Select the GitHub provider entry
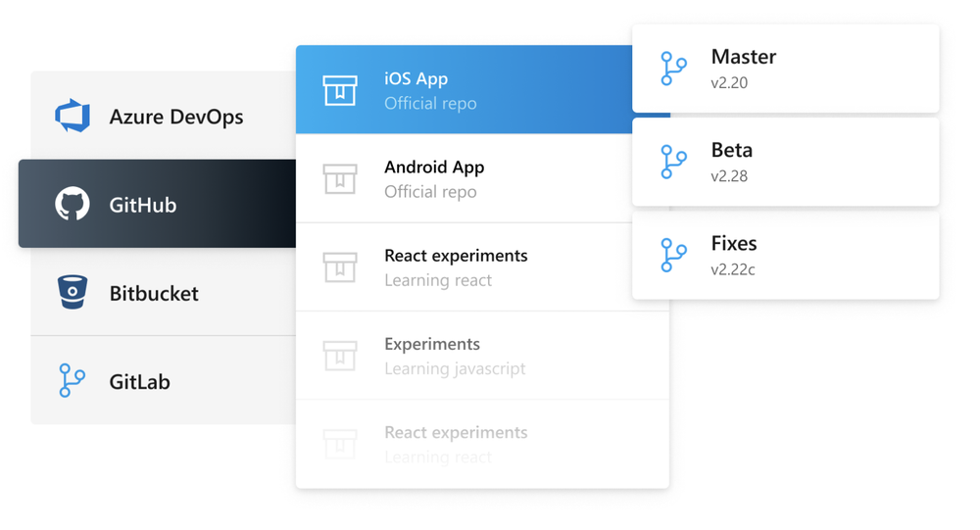 pyautogui.click(x=143, y=205)
